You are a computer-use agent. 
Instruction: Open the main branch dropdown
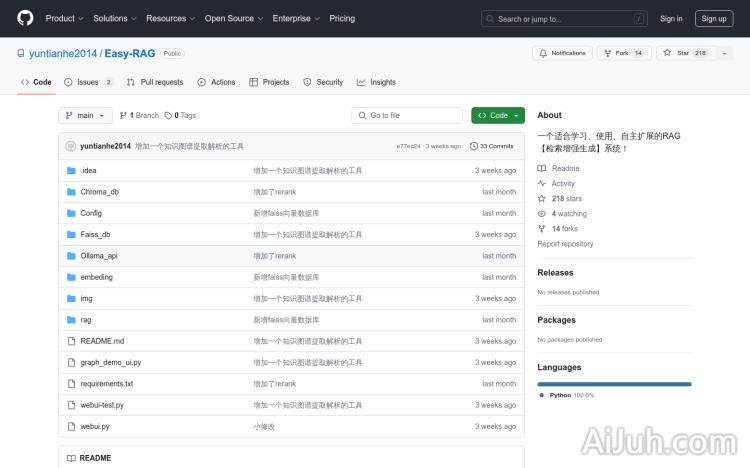coord(85,115)
